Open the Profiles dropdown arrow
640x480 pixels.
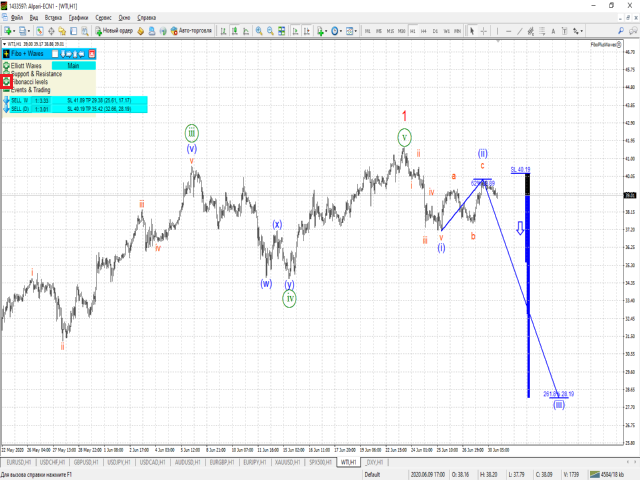pos(29,31)
